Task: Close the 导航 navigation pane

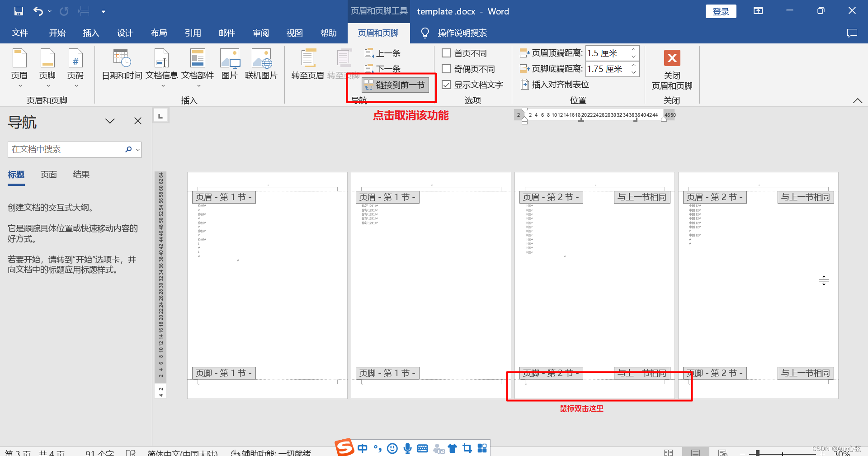Action: click(x=138, y=121)
